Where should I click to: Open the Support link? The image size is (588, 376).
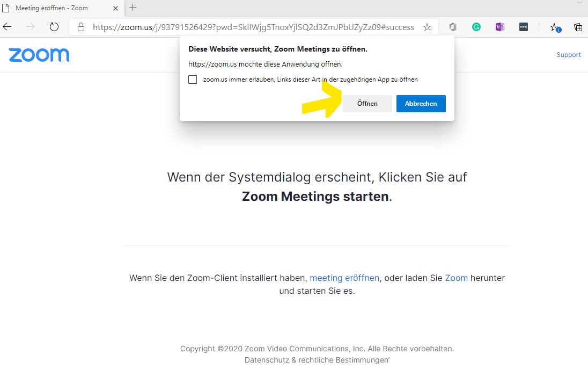click(x=568, y=55)
